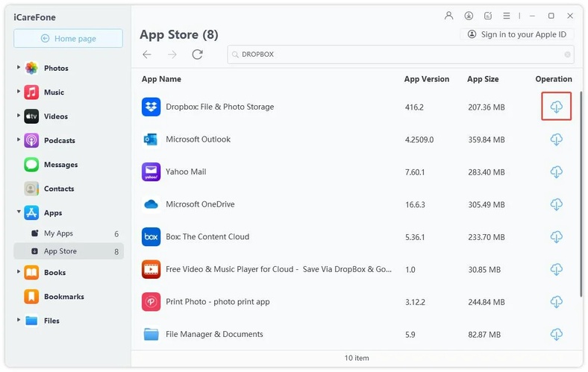Go to Home page

tap(68, 39)
